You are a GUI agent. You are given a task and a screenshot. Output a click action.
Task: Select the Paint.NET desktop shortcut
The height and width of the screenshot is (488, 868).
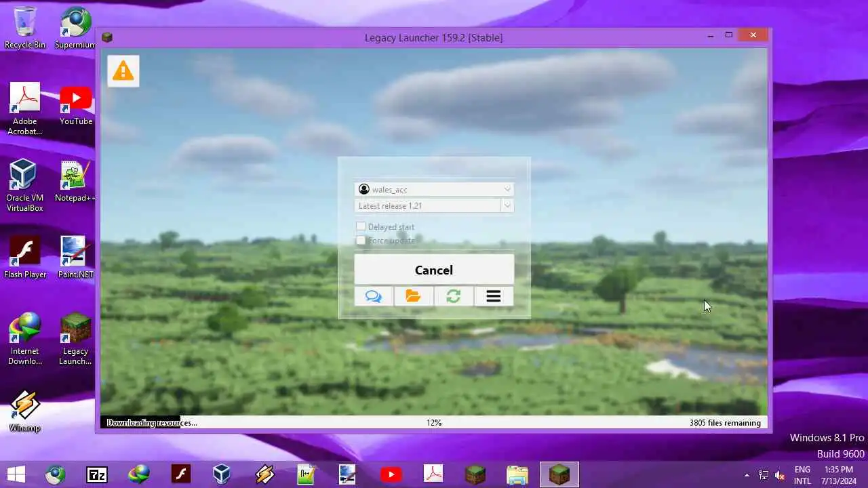click(x=75, y=258)
